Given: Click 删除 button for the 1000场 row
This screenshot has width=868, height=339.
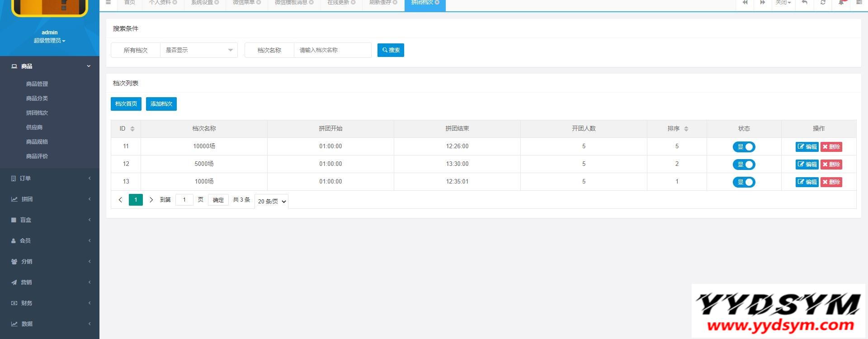Looking at the screenshot, I should (831, 182).
